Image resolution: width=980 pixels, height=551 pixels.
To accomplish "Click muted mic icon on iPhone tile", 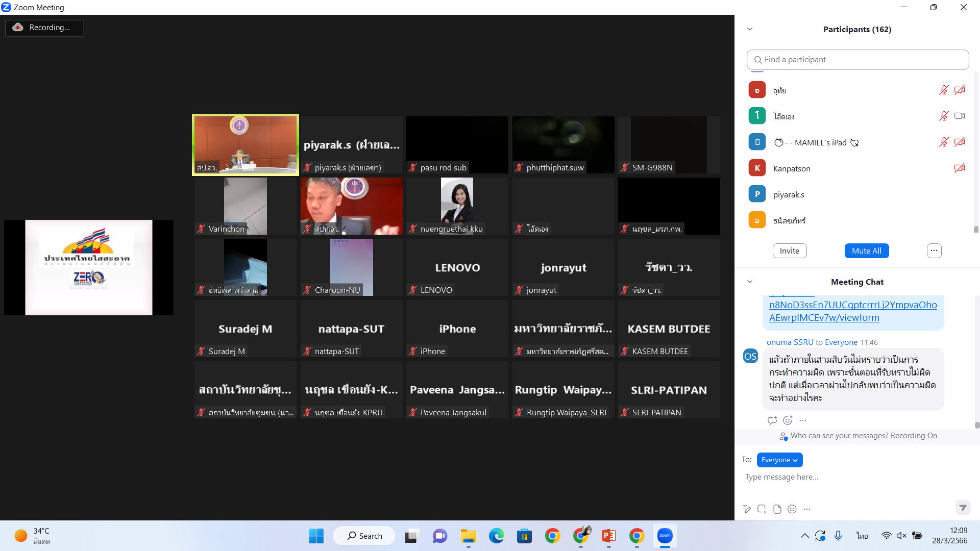I will (413, 352).
